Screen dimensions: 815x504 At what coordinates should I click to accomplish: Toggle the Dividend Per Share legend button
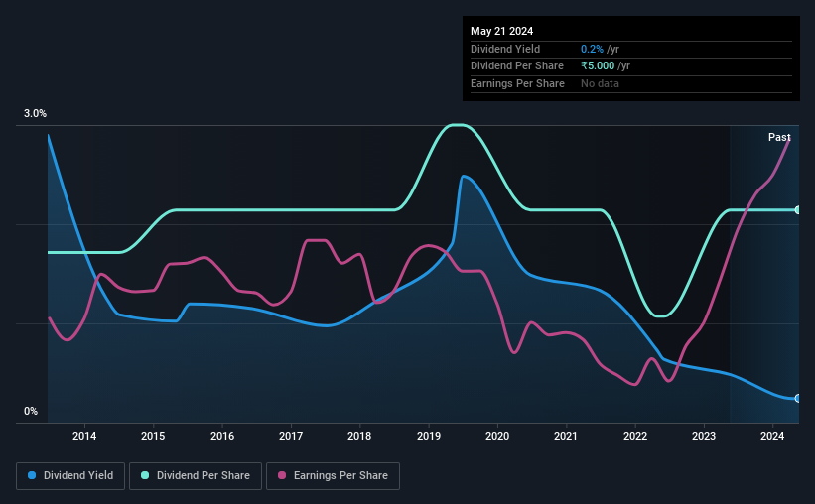click(196, 476)
